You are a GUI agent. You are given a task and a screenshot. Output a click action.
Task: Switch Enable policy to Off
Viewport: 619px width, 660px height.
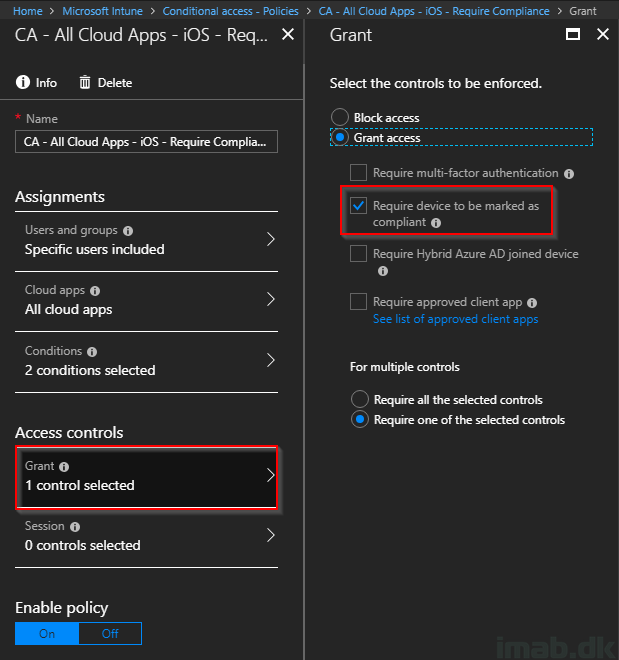pos(110,633)
